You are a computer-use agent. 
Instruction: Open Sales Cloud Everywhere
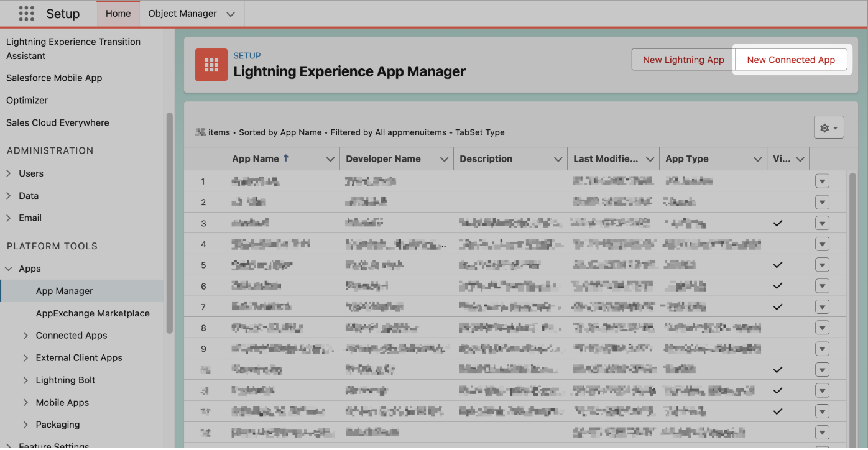pyautogui.click(x=57, y=122)
